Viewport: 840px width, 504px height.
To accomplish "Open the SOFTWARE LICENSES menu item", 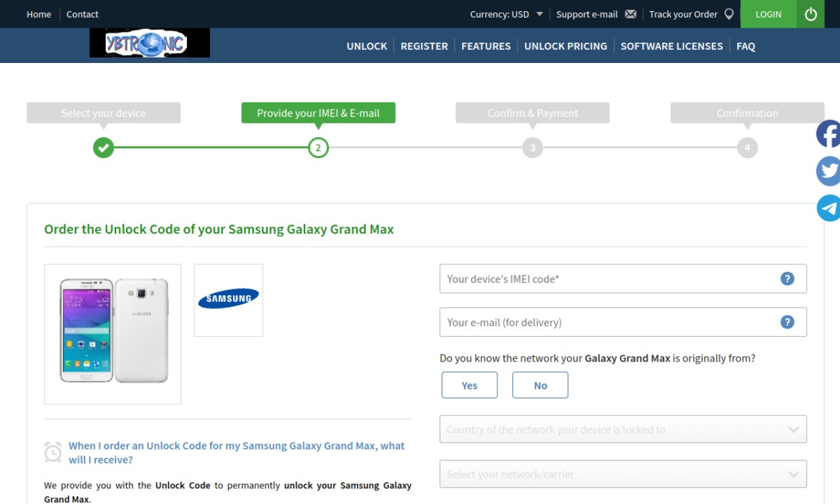I will 672,46.
